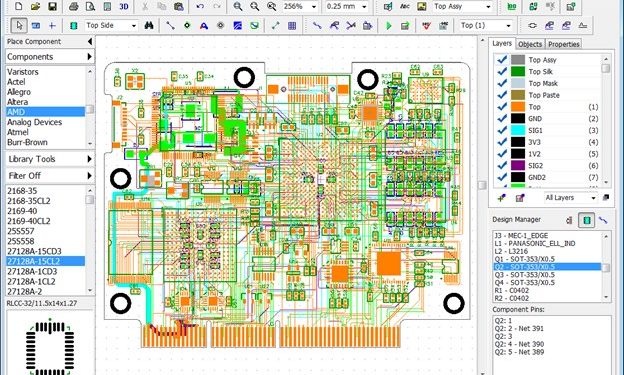
Task: Select the unroute trace X tool
Action: tap(351, 25)
